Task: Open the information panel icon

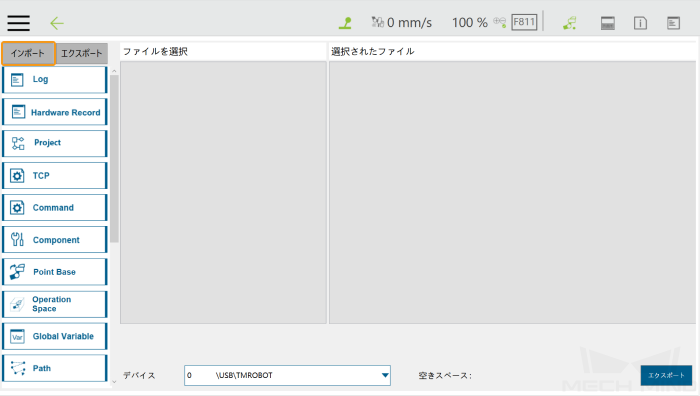Action: 640,23
